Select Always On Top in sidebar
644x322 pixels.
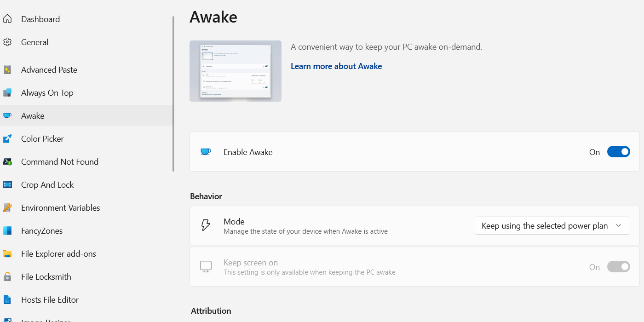pyautogui.click(x=47, y=92)
